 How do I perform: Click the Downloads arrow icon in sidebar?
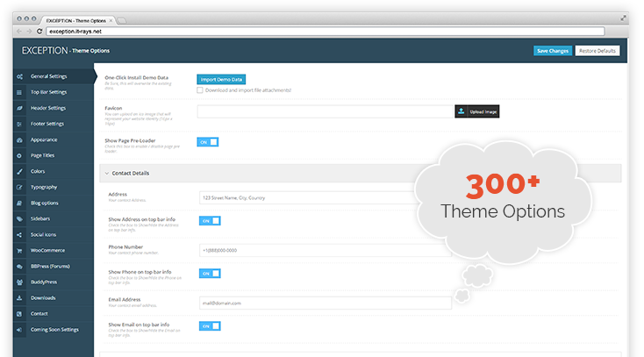click(19, 297)
